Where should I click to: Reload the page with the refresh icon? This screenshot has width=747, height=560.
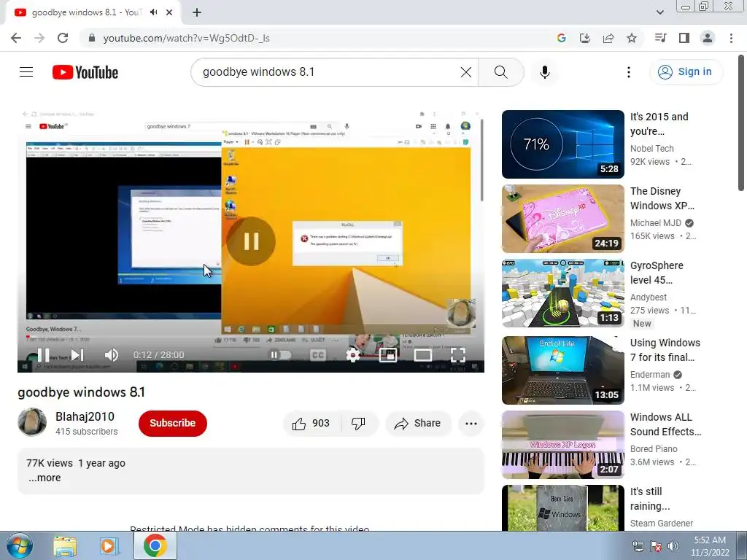tap(63, 38)
